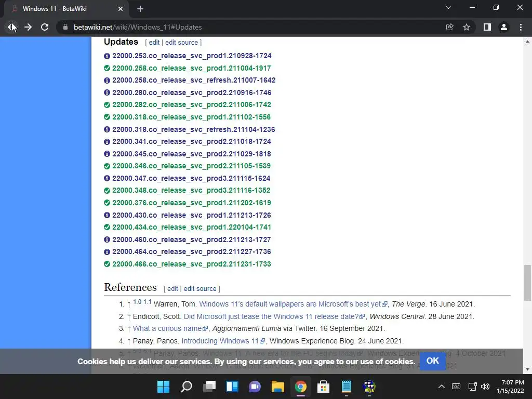Open build 22000.376.co_release_svc_prod1.211202-1619
The width and height of the screenshot is (532, 399).
tap(191, 203)
